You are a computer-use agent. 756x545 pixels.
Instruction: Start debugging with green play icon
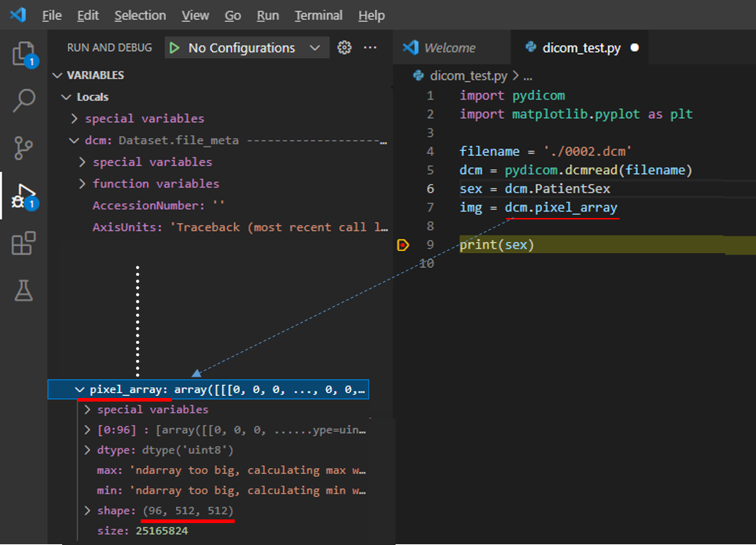tap(175, 48)
